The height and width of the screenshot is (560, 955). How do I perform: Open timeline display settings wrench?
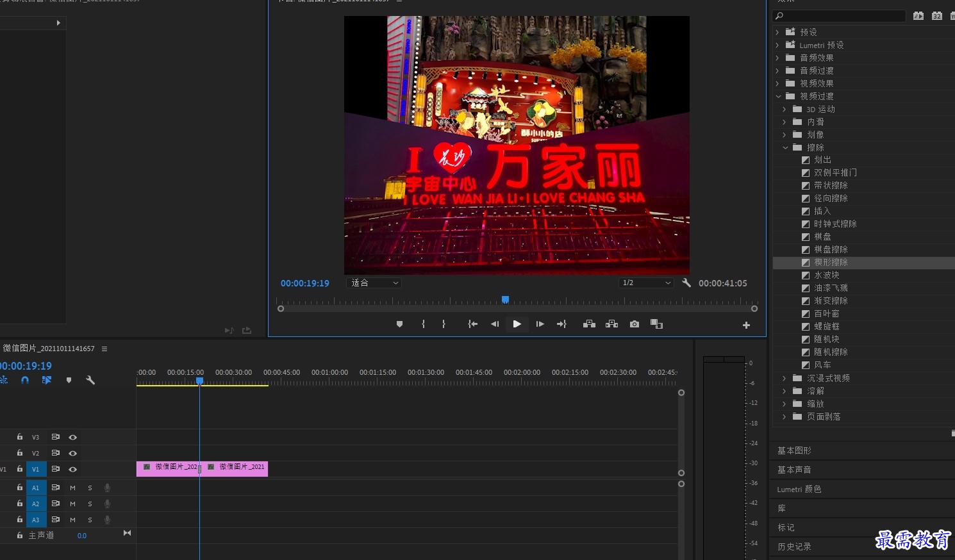[x=90, y=380]
